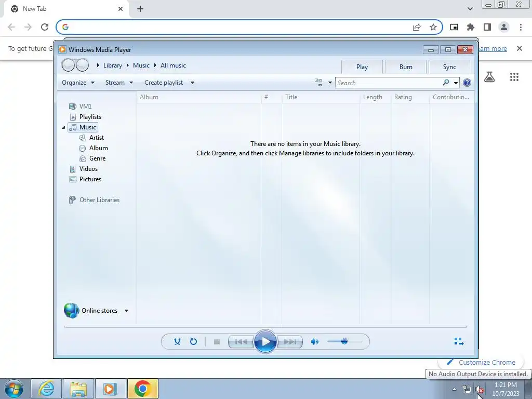Open Videos library
Image resolution: width=532 pixels, height=399 pixels.
point(88,169)
